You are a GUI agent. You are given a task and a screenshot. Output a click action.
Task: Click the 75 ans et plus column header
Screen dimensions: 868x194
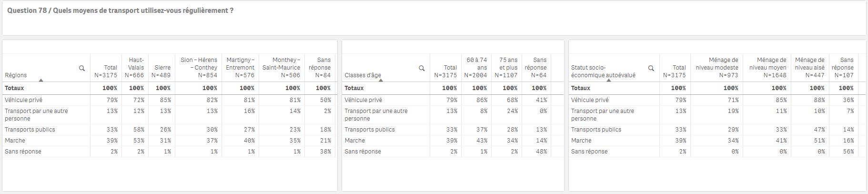(506, 67)
